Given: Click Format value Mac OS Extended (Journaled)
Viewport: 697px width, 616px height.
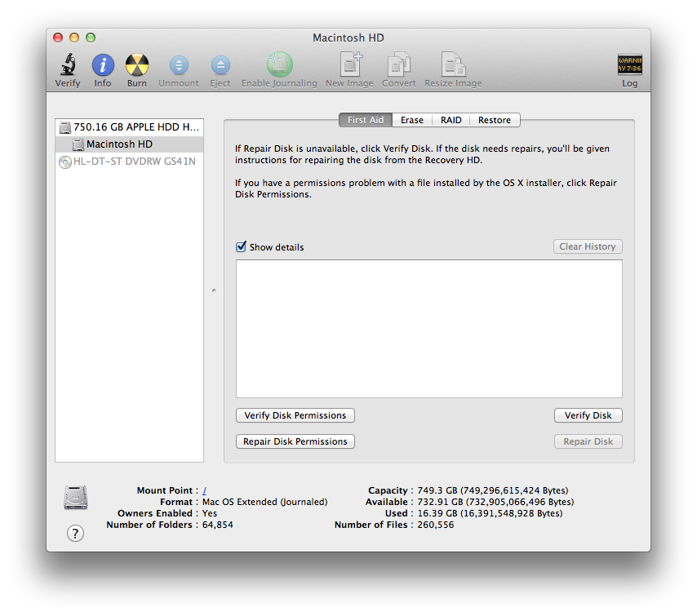Looking at the screenshot, I should tap(265, 502).
